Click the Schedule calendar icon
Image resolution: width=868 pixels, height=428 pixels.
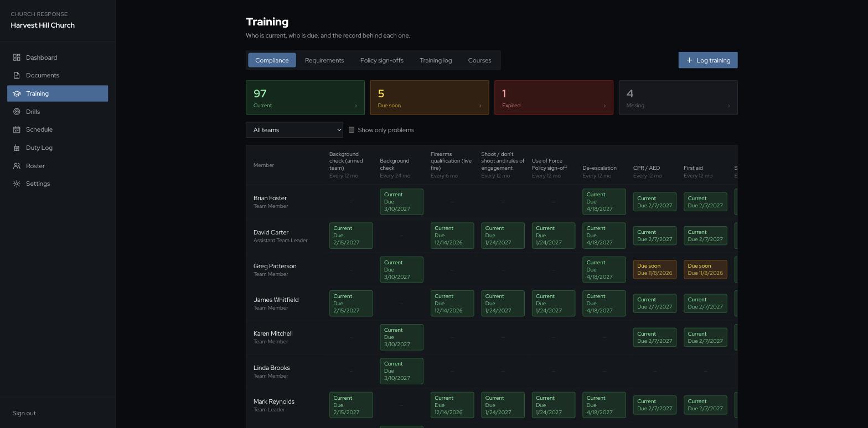[x=17, y=129]
